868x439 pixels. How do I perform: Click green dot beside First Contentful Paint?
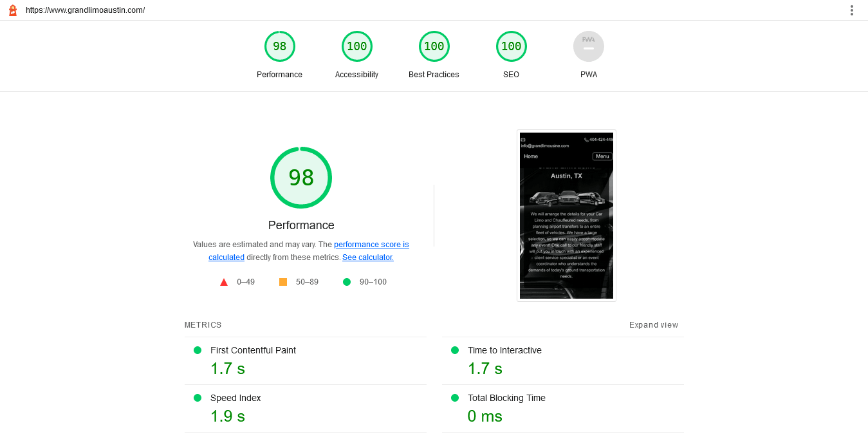click(x=198, y=350)
